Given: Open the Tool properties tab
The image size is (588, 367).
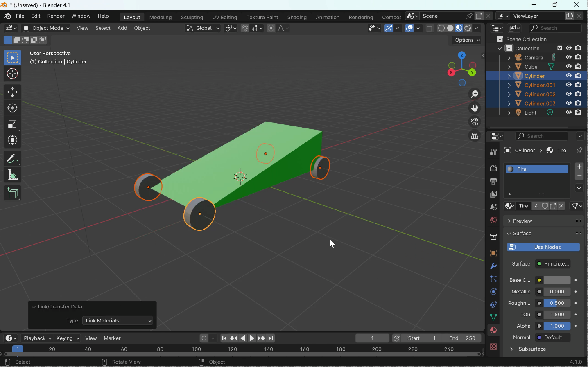Looking at the screenshot, I should tap(494, 153).
